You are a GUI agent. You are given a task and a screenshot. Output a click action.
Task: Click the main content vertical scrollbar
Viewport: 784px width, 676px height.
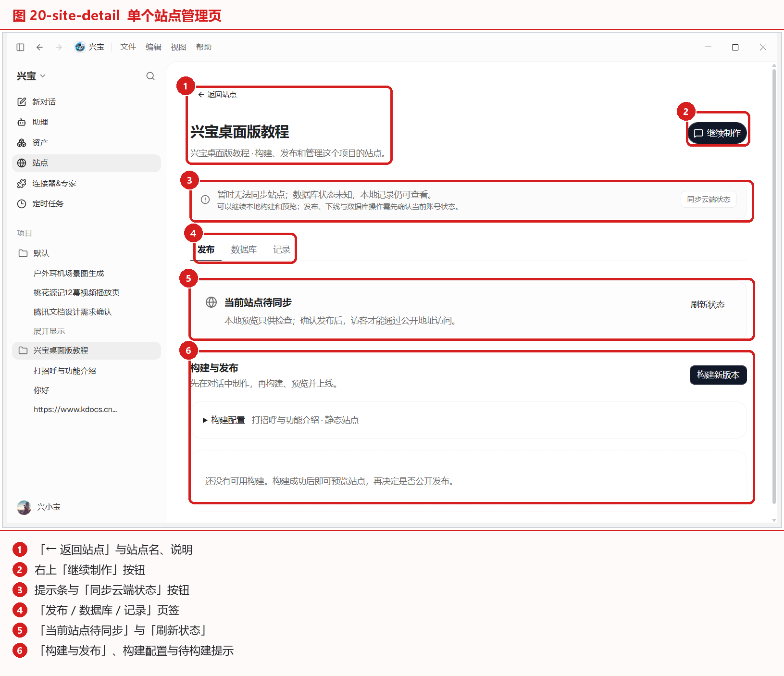pyautogui.click(x=774, y=287)
